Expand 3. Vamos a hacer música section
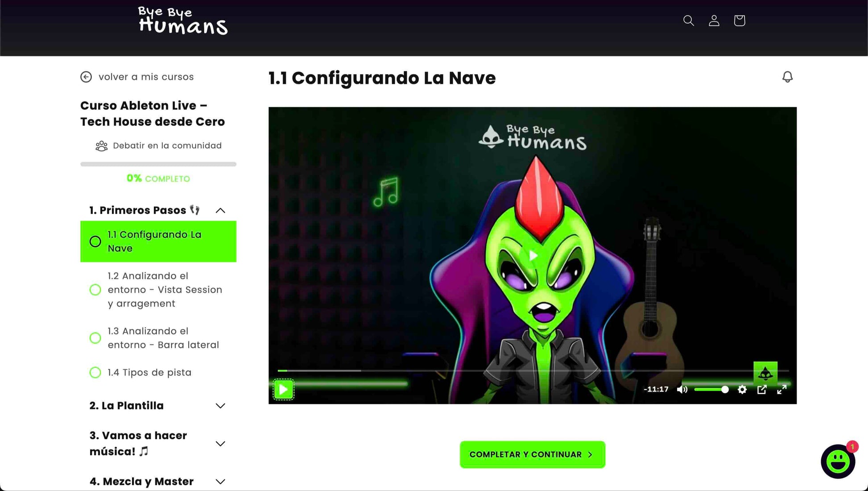The image size is (868, 491). coord(220,444)
